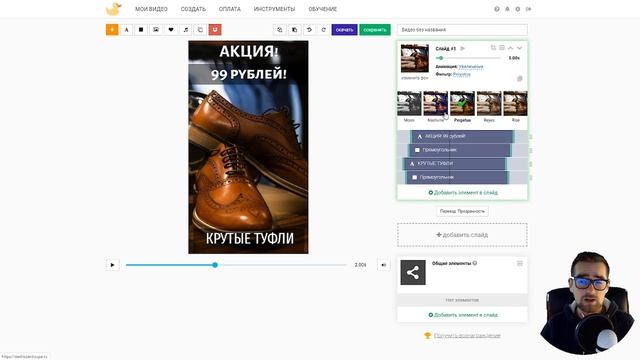
Task: Click the green Сохранить save button
Action: click(375, 30)
